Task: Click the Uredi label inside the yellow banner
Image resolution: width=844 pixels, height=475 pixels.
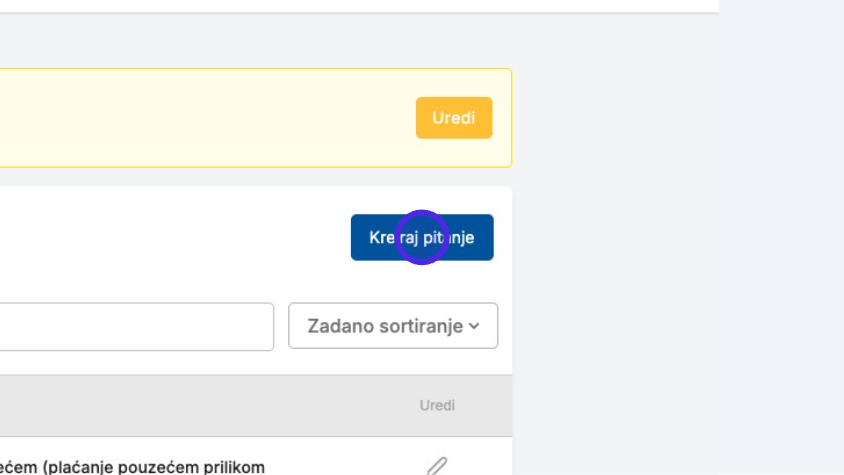Action: click(x=454, y=118)
